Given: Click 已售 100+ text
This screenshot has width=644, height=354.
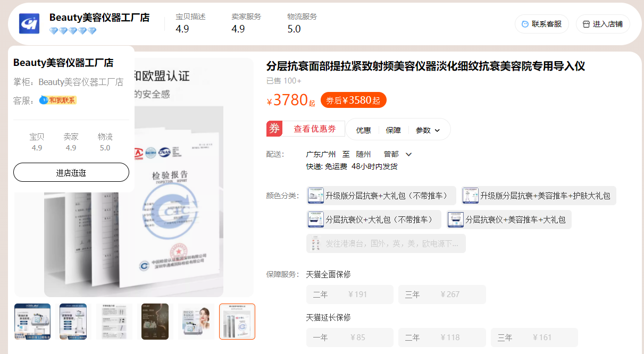Looking at the screenshot, I should 284,81.
